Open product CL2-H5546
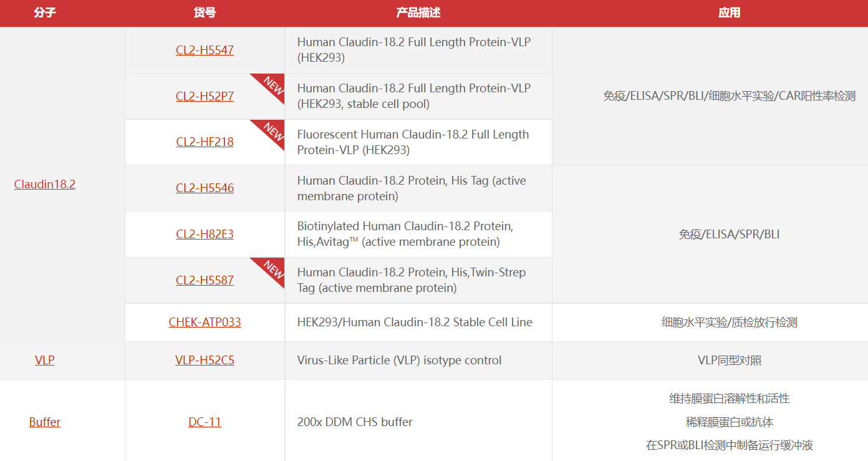This screenshot has width=868, height=461. tap(205, 188)
